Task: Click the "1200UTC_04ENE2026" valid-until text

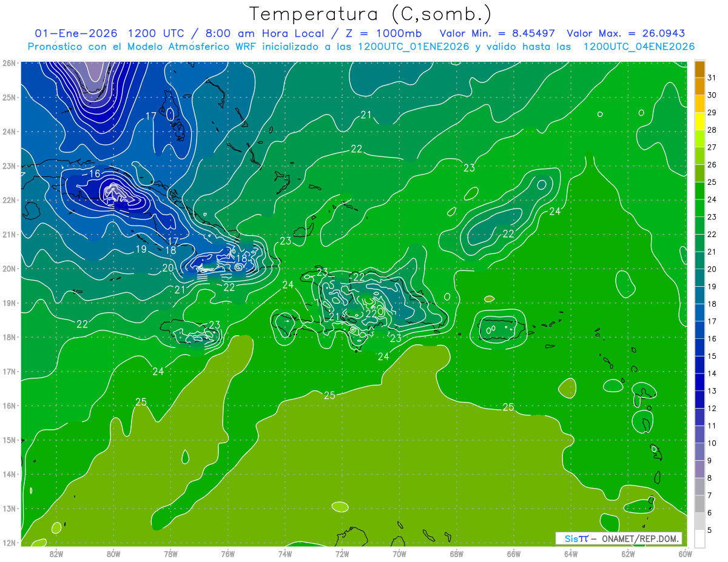Action: click(x=639, y=47)
